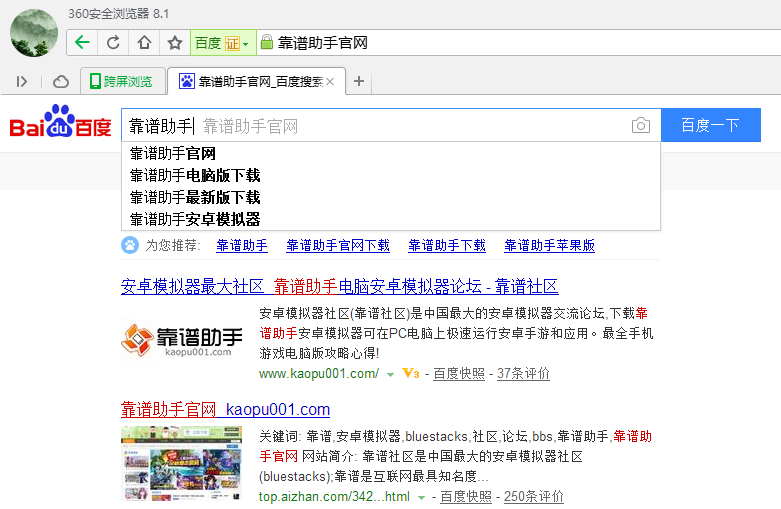Click the Baidu paw recommendation icon
This screenshot has height=509, width=781.
[130, 245]
